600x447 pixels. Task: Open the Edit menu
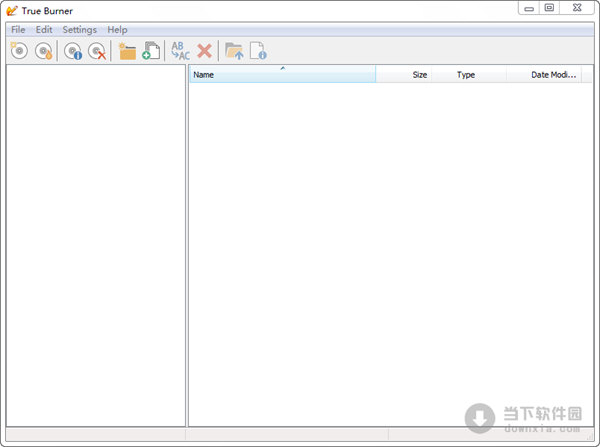(44, 30)
